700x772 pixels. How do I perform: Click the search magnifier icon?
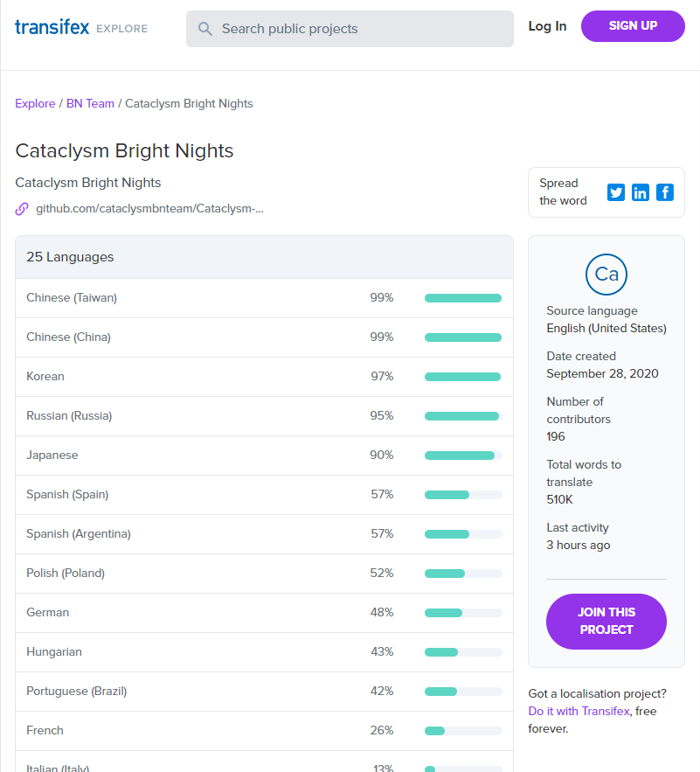(x=205, y=29)
